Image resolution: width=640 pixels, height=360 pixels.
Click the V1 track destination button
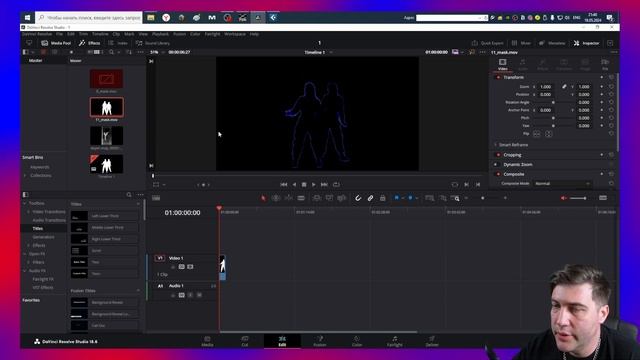coord(160,258)
